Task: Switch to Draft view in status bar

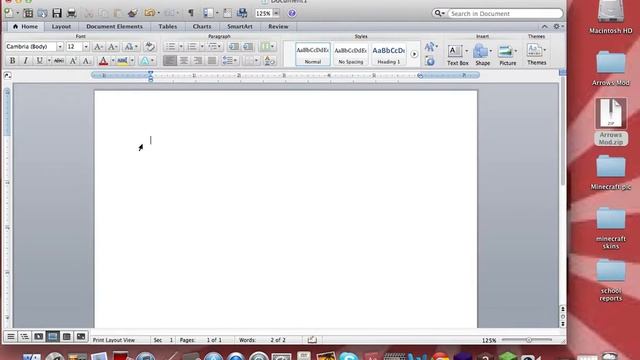Action: [x=11, y=337]
